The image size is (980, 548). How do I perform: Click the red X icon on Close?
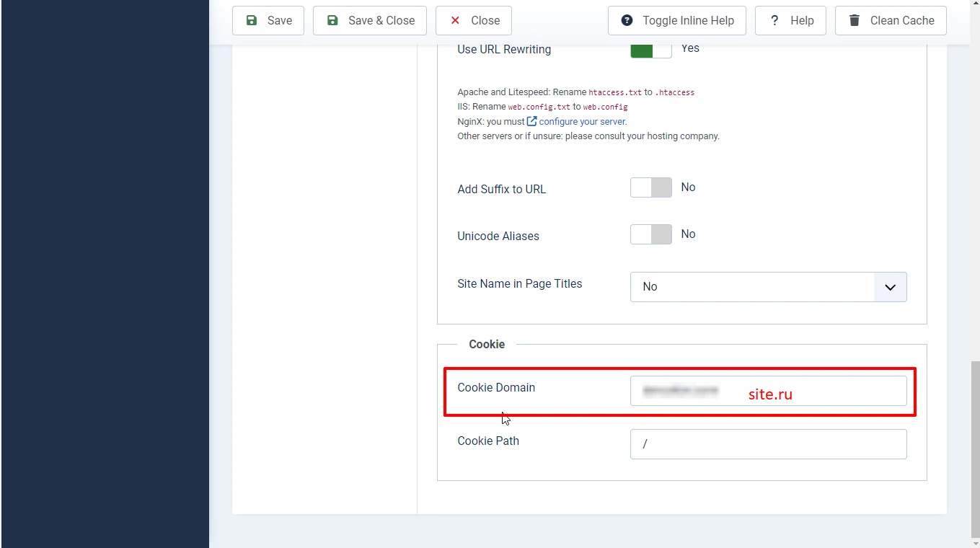[455, 20]
